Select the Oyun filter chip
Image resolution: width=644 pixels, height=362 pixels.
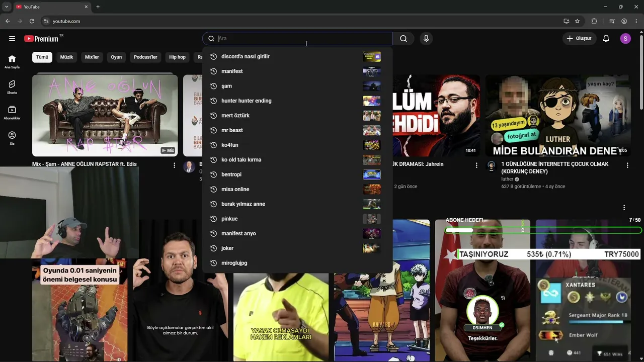point(116,57)
